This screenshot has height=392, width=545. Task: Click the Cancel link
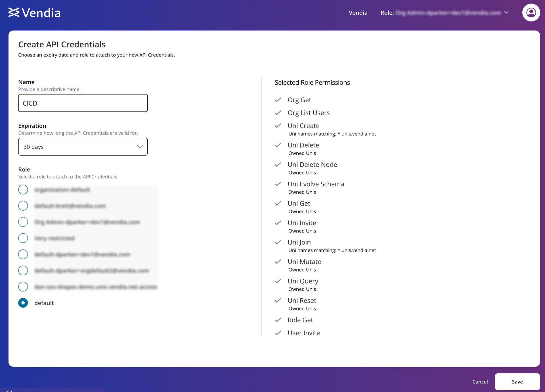tap(480, 382)
